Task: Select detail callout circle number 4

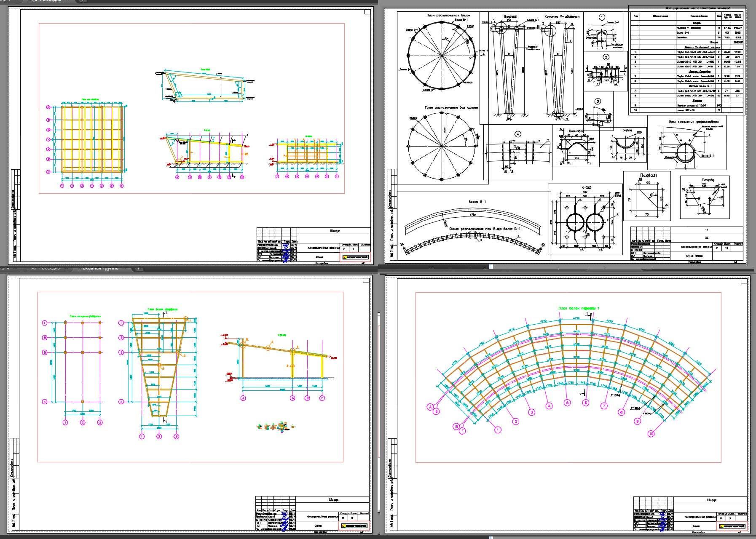Action: pos(518,134)
